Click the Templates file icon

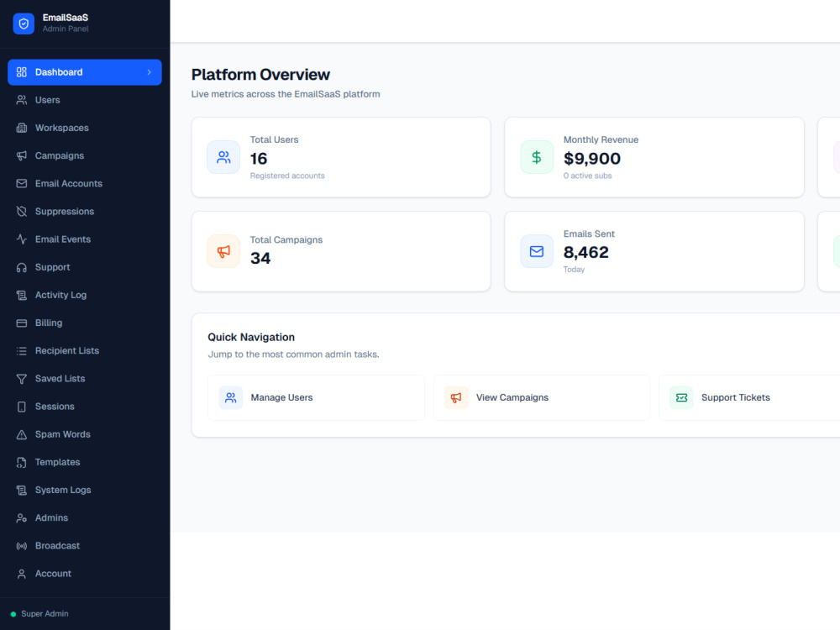pos(22,462)
